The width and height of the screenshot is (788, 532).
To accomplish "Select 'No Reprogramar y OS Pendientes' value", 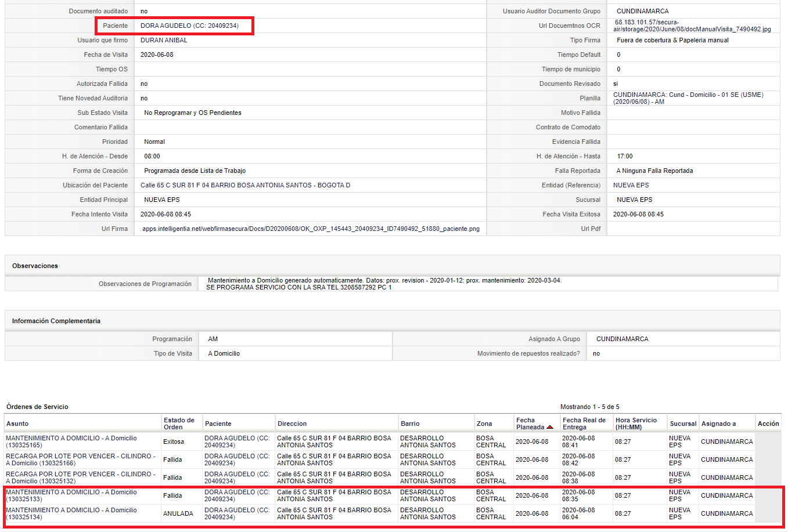I will pyautogui.click(x=193, y=113).
